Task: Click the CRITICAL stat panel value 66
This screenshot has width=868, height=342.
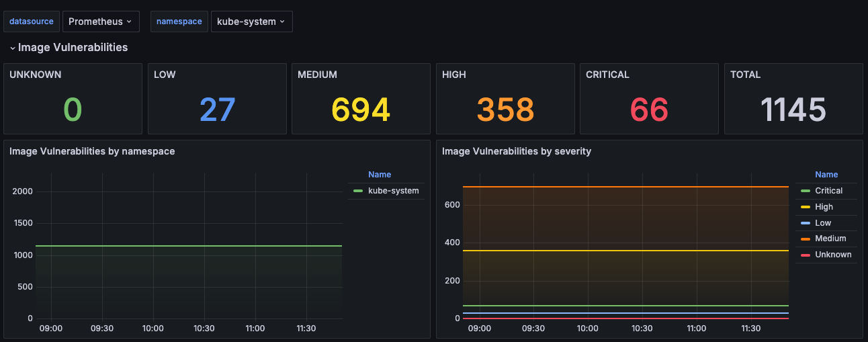Action: (650, 110)
